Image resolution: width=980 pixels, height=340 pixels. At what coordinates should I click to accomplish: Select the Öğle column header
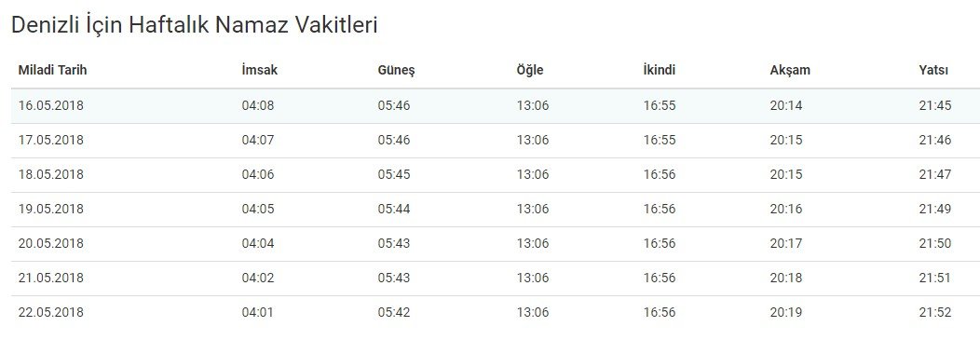pos(530,70)
